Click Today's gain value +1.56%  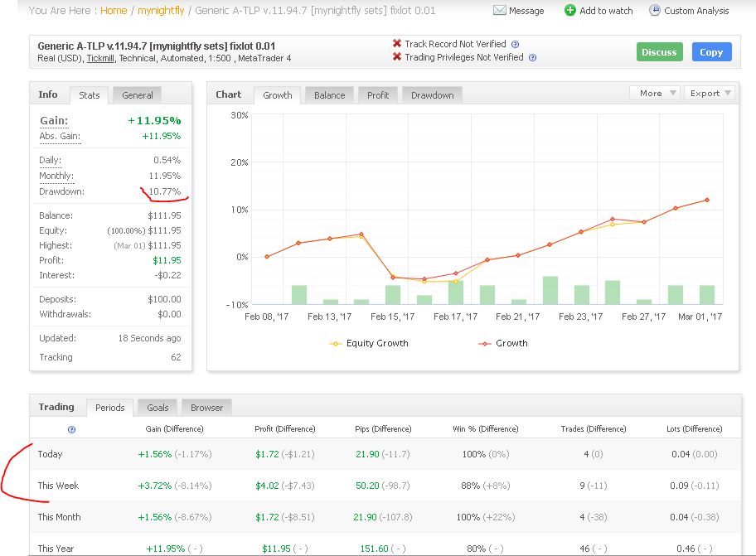(x=155, y=454)
